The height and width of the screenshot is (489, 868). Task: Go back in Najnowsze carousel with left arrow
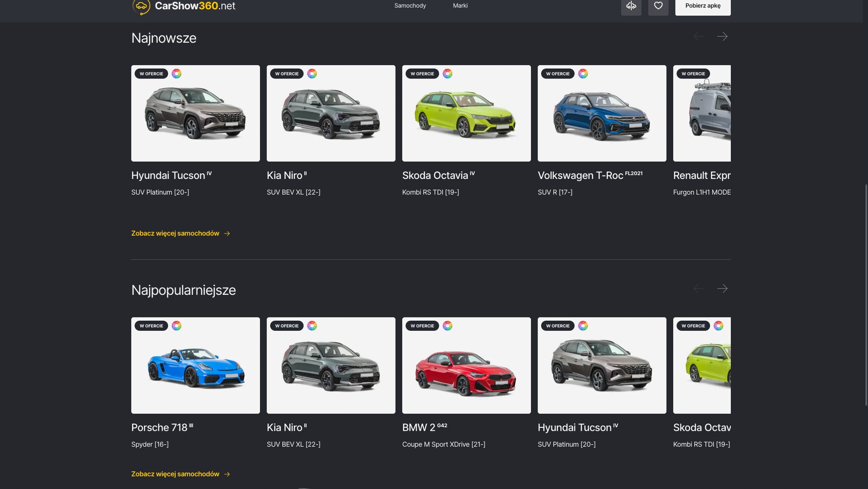coord(699,36)
